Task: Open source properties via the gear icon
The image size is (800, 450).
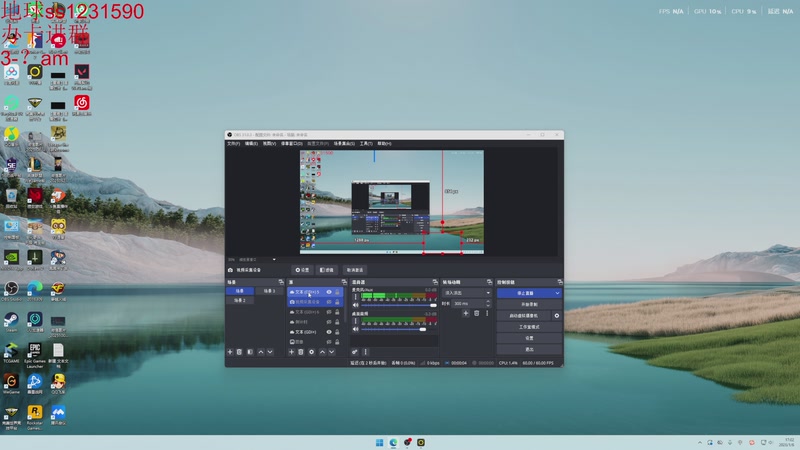Action: click(x=312, y=352)
